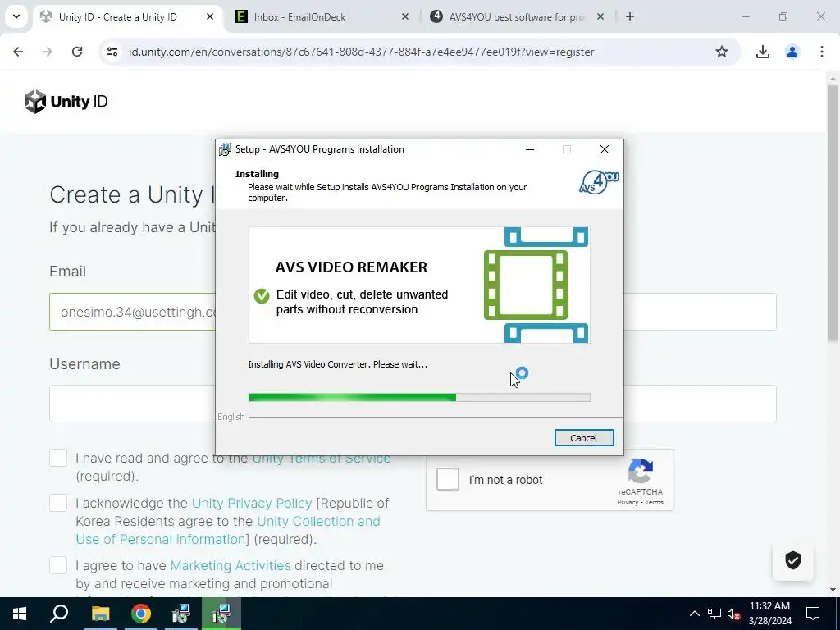The width and height of the screenshot is (840, 630).
Task: Bookmark this page with the star icon
Action: (722, 52)
